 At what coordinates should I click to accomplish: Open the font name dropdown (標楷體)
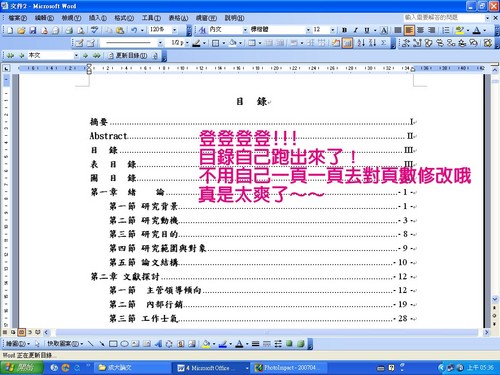click(308, 30)
